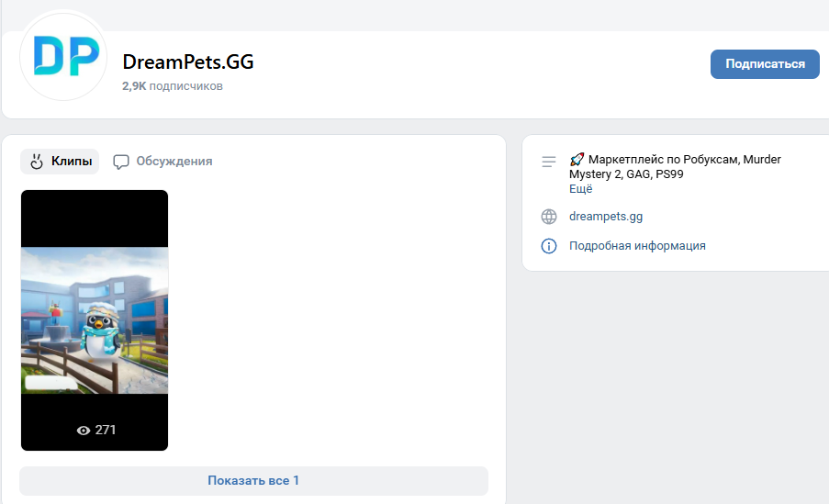
Task: Open Подробная информация link
Action: tap(637, 246)
